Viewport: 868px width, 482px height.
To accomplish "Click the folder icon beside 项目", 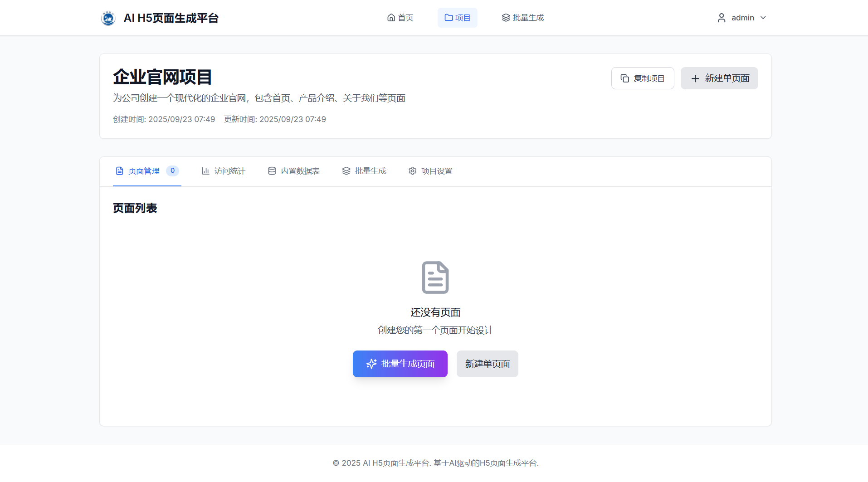I will (x=448, y=18).
